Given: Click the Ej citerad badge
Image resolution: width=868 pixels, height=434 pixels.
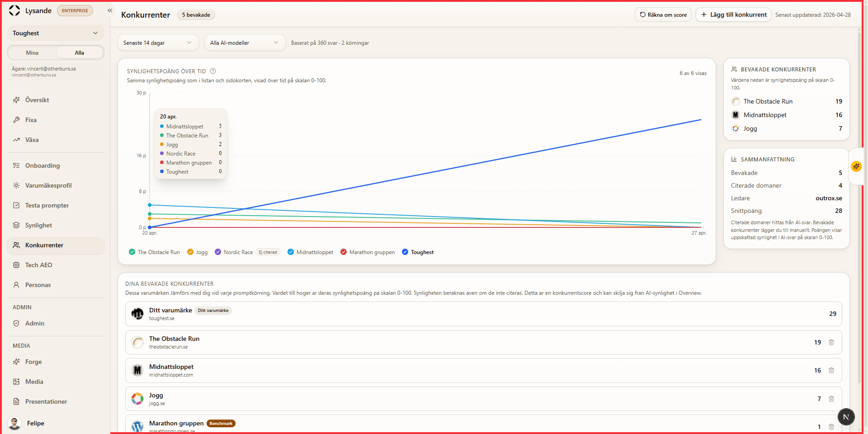Looking at the screenshot, I should 268,252.
